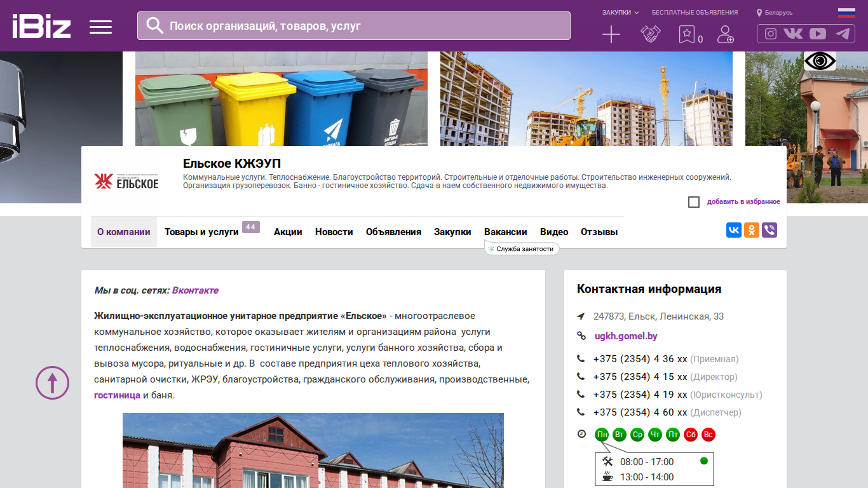Click the plus add icon in header
This screenshot has width=868, height=488.
(x=611, y=34)
